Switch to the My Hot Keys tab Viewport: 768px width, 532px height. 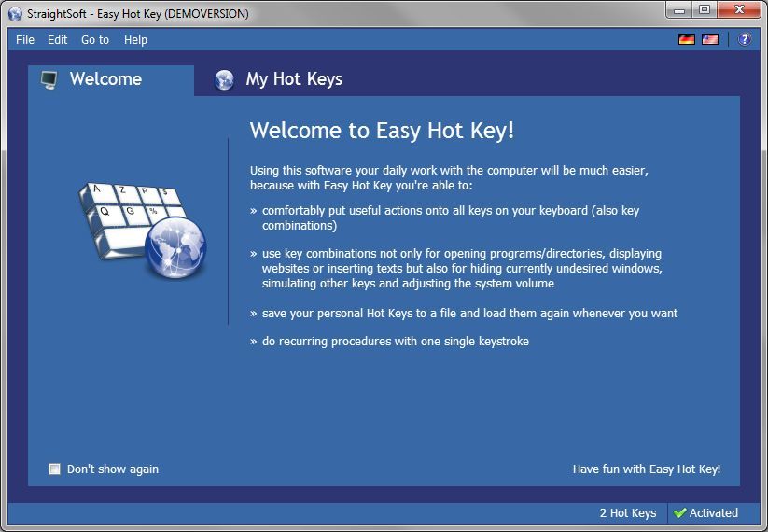pos(294,79)
